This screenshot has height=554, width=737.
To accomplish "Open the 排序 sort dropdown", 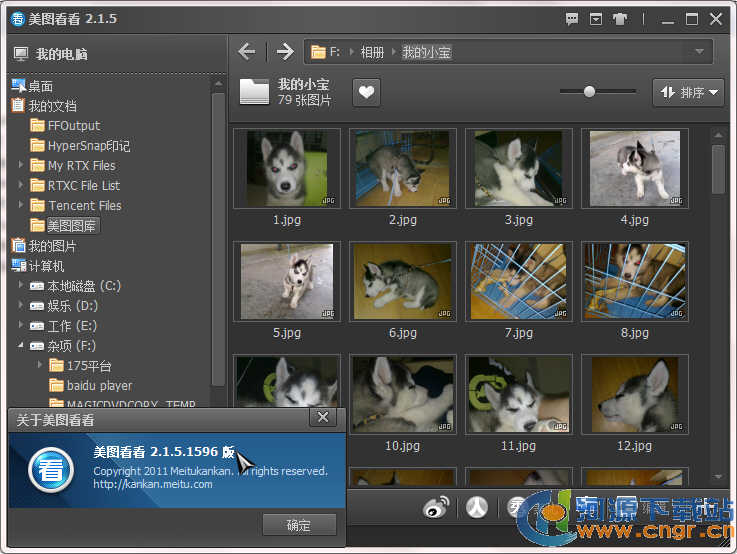I will [x=688, y=93].
